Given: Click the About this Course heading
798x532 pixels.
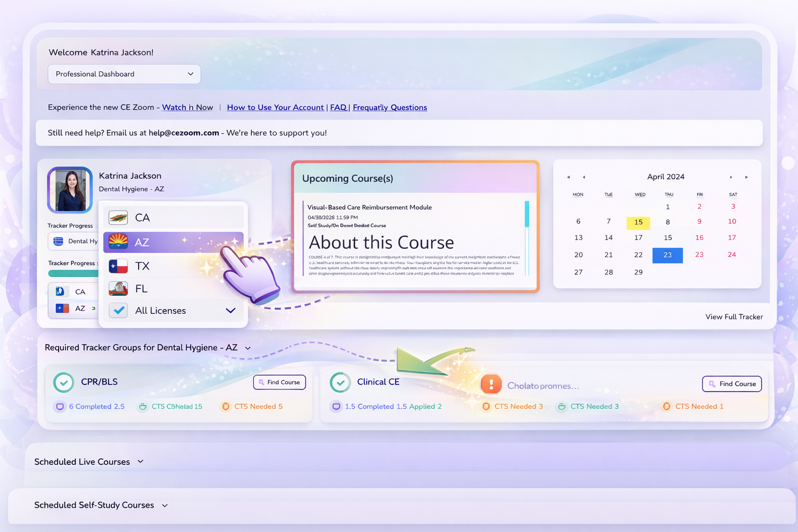Looking at the screenshot, I should click(x=381, y=242).
